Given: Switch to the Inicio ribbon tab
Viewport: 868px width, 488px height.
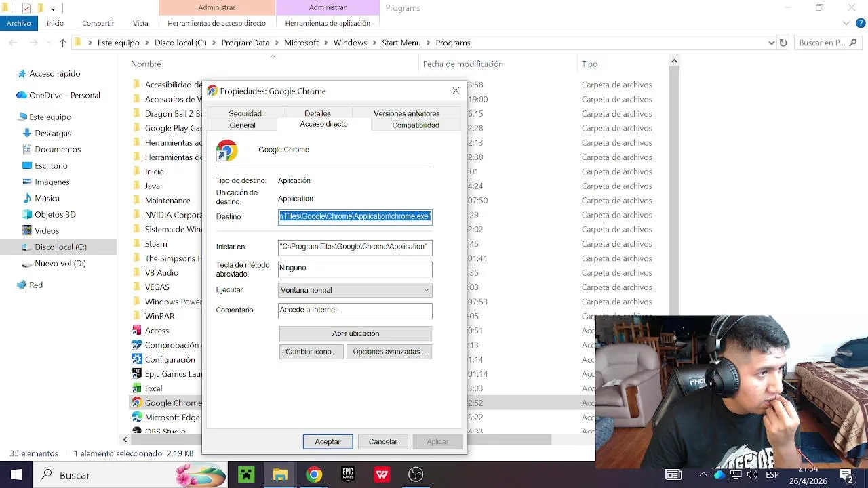Looking at the screenshot, I should click(x=56, y=23).
